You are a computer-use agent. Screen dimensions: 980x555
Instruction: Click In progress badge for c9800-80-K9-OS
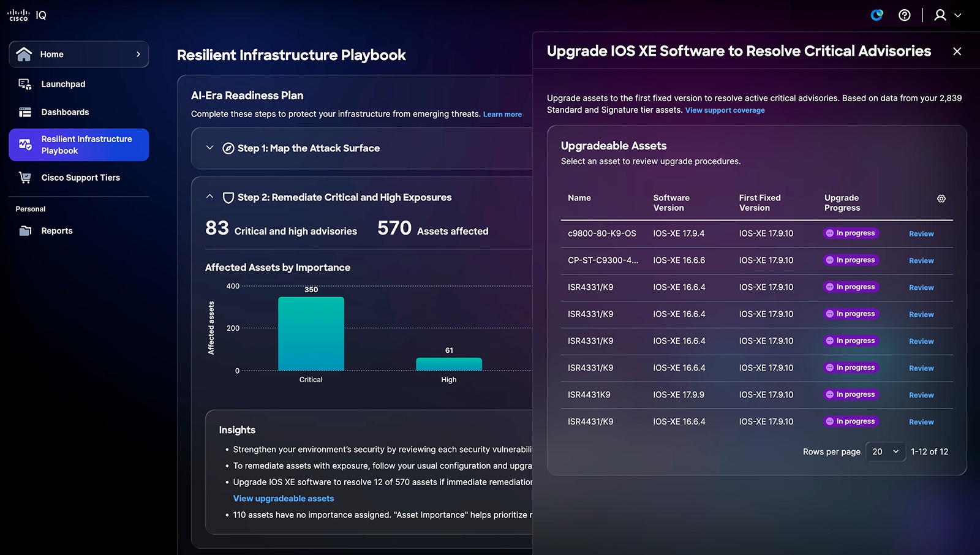click(851, 233)
